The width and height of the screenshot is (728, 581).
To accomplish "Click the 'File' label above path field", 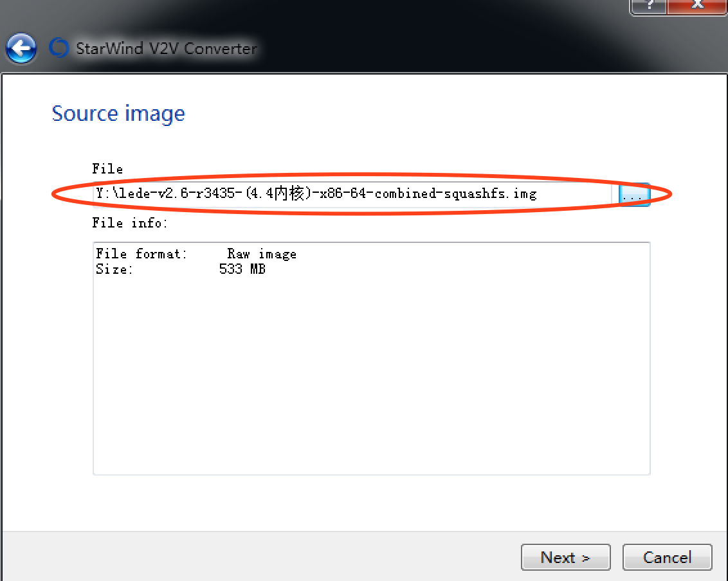I will 107,169.
